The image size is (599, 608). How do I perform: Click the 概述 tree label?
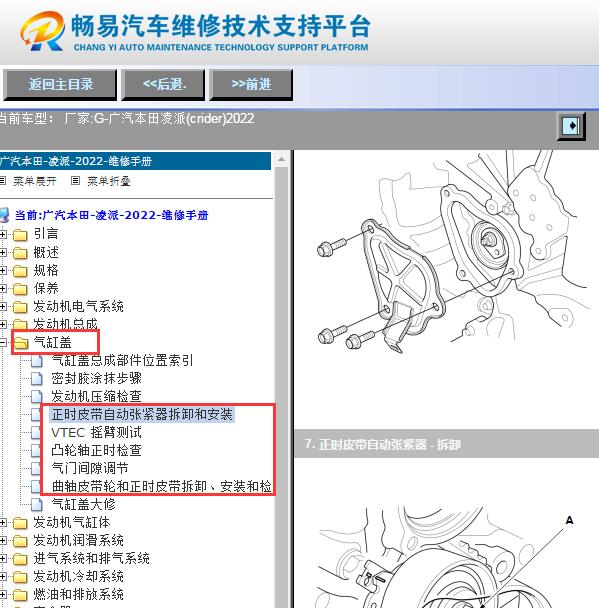46,252
